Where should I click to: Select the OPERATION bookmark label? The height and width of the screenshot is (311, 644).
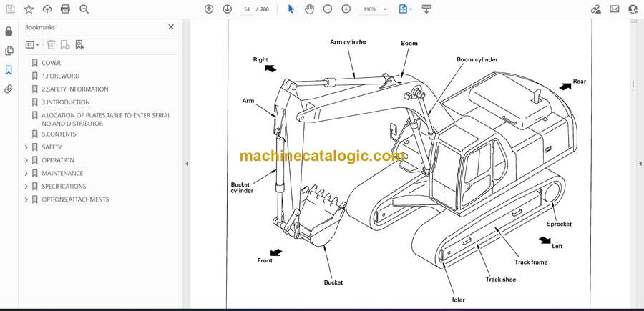pos(57,160)
